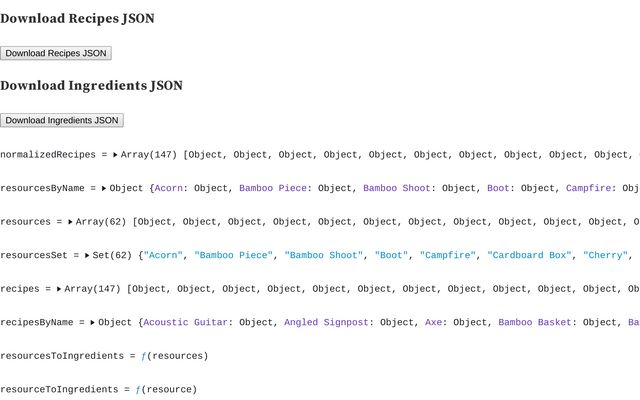Select the "Cardboard Box" string in resourcesSet
This screenshot has height=400, width=640.
[529, 255]
